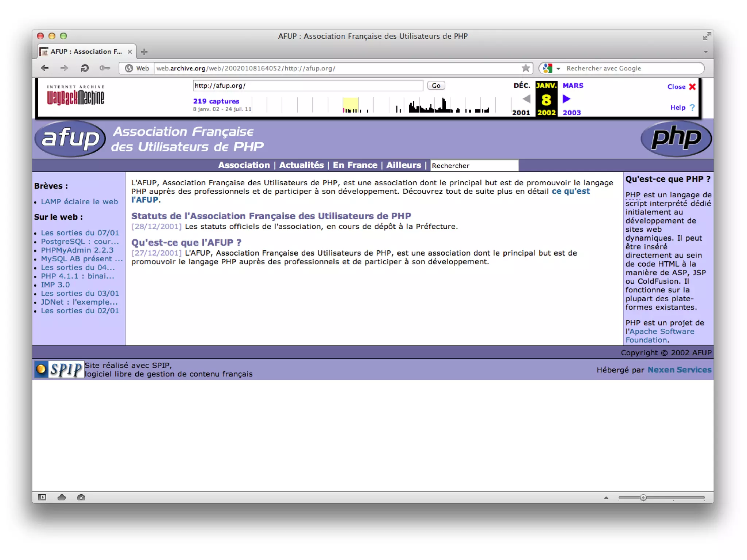This screenshot has height=560, width=747.
Task: Go to next capture with blue arrow
Action: pyautogui.click(x=566, y=99)
